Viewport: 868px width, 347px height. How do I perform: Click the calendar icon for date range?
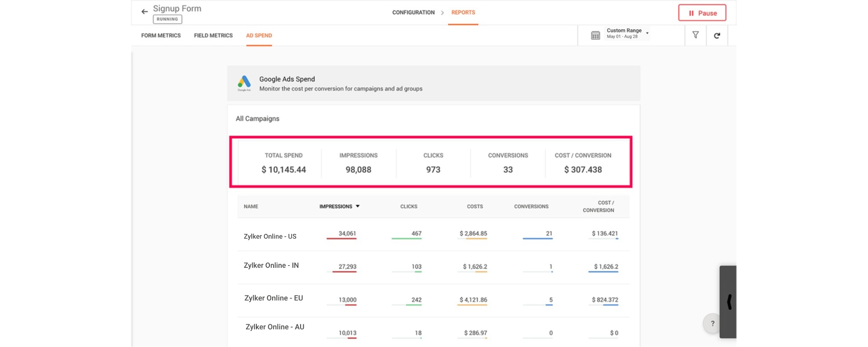(595, 35)
